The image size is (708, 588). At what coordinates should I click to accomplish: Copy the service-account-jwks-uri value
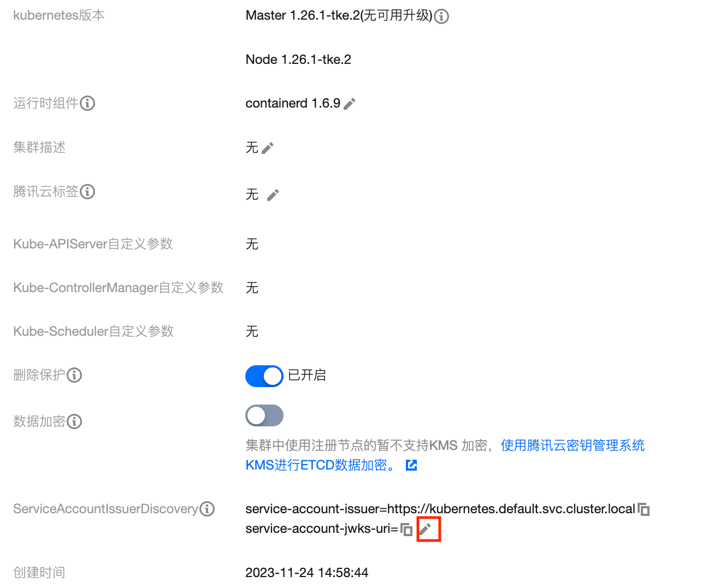pyautogui.click(x=406, y=529)
